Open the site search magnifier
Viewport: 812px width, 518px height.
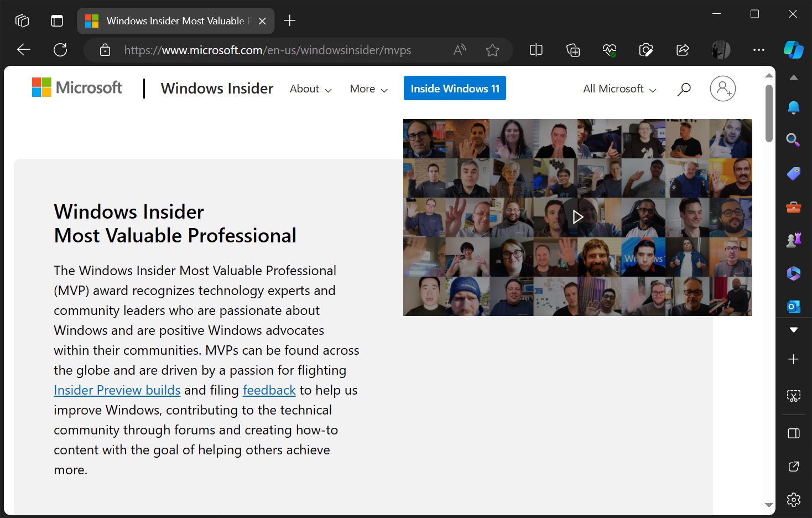(x=684, y=89)
